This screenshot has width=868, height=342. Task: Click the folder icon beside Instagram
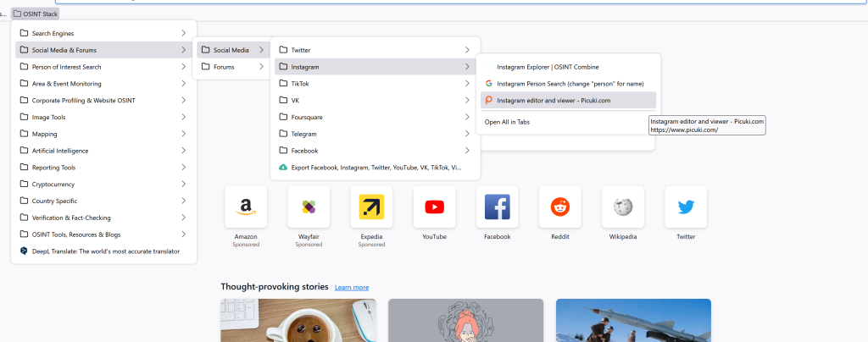(283, 67)
